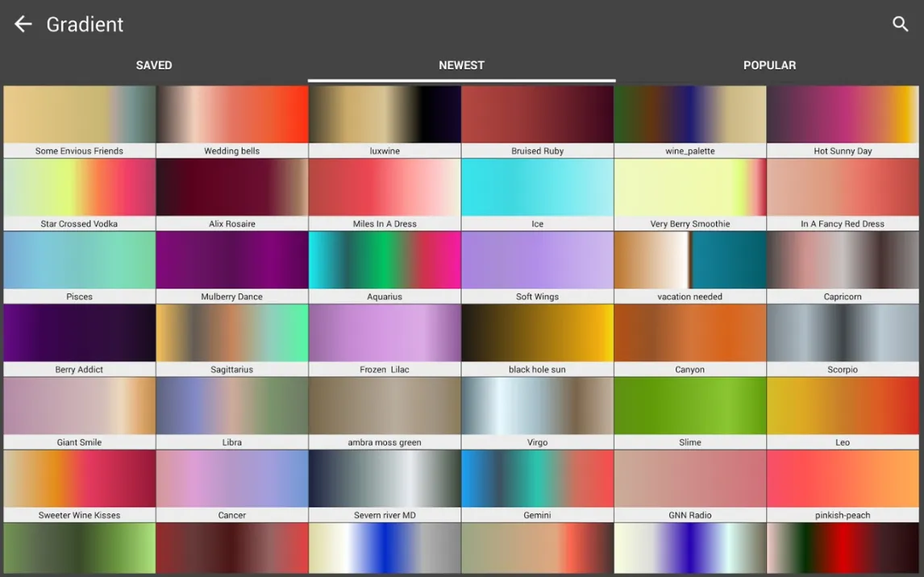Click the pinkish-peach label
This screenshot has height=577, width=924.
click(843, 515)
